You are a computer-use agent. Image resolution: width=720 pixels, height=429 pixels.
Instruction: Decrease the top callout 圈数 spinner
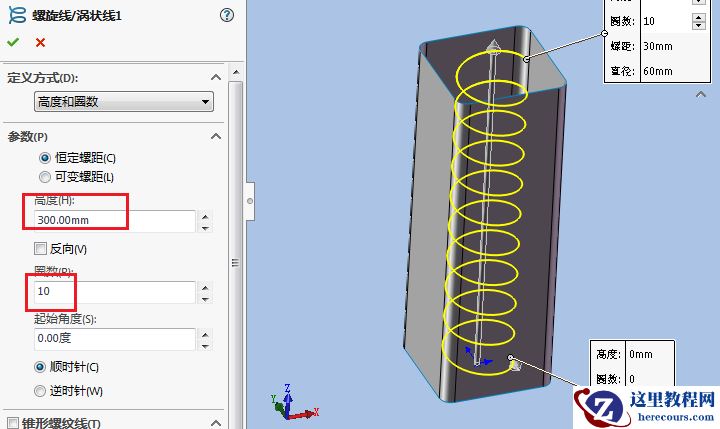click(698, 26)
